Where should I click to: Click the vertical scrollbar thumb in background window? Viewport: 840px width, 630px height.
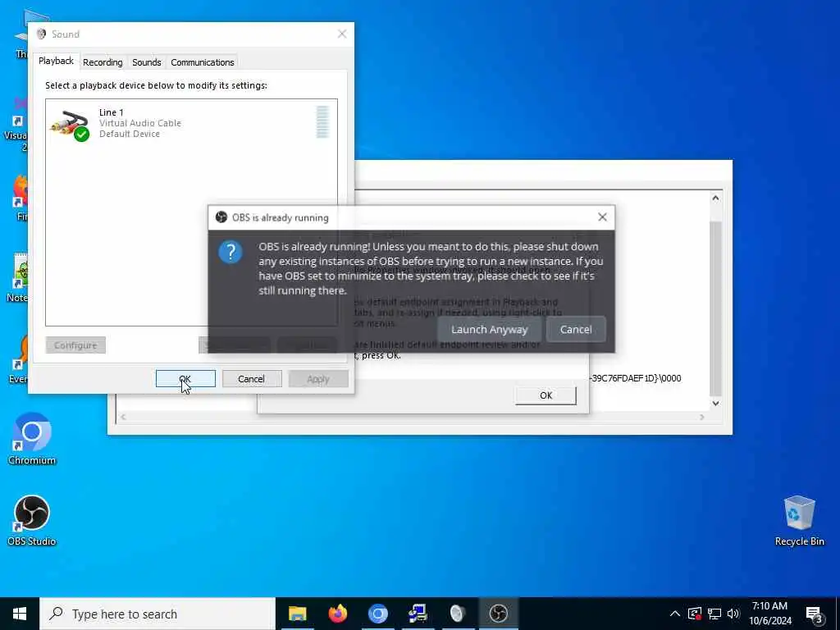pyautogui.click(x=715, y=308)
